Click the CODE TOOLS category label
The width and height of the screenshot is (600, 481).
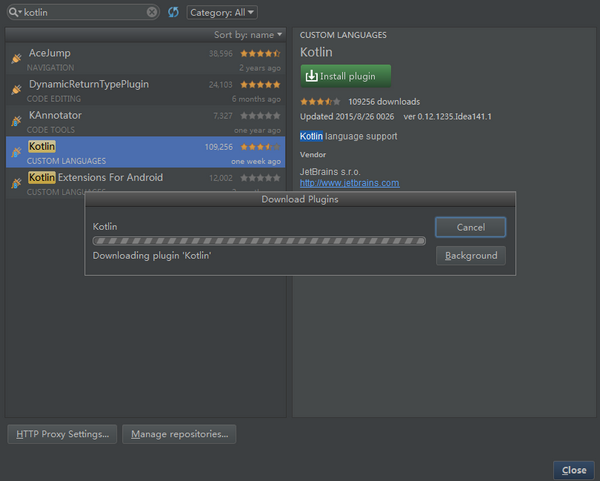tap(51, 130)
